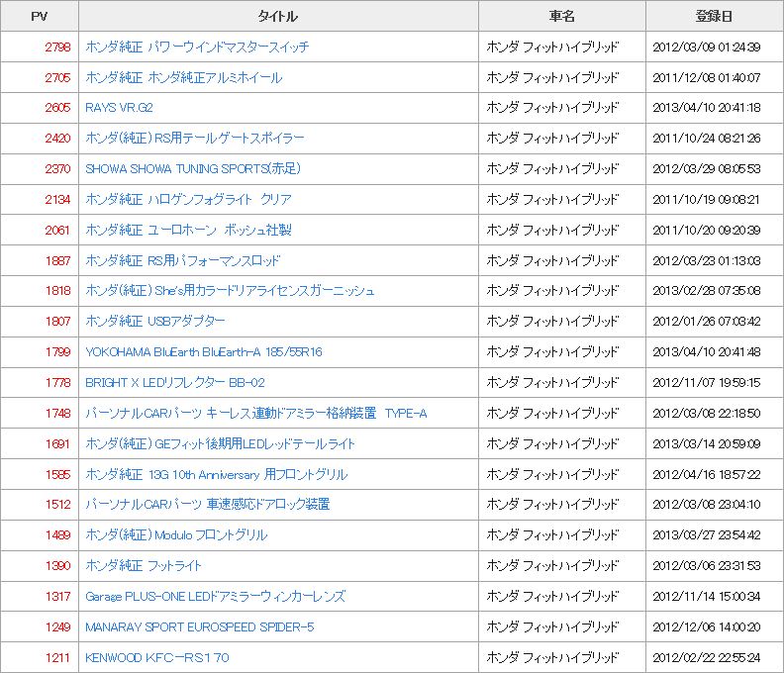
Task: Open ホンダ純正 RS用パフォーマンスロッド link
Action: (182, 260)
